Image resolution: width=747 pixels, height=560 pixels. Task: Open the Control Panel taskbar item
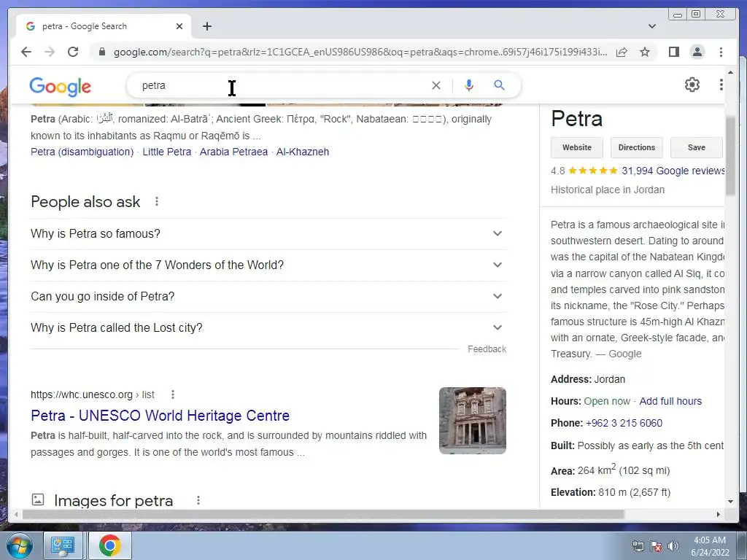[x=63, y=545]
